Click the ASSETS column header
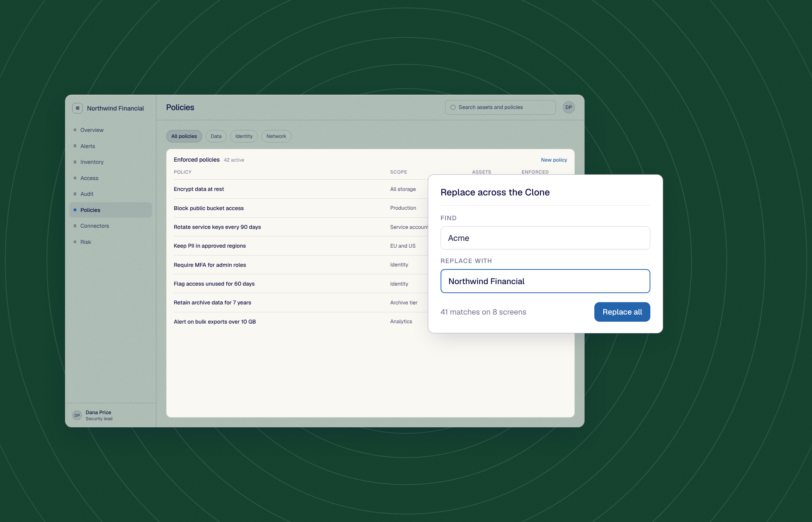This screenshot has height=522, width=812. pyautogui.click(x=482, y=172)
